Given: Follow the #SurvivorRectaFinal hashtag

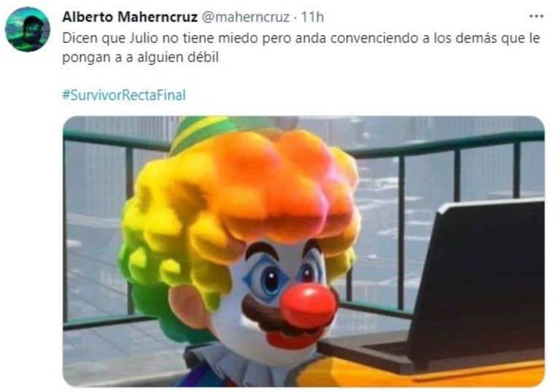Looking at the screenshot, I should [124, 95].
